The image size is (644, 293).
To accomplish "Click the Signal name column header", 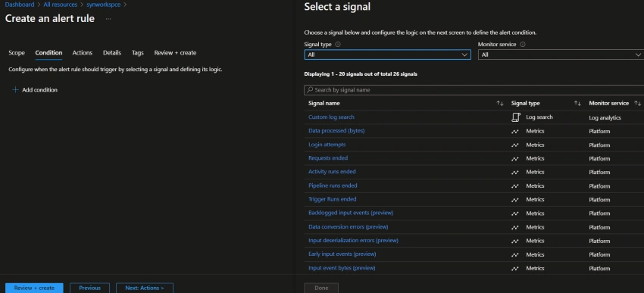I will pyautogui.click(x=324, y=104).
